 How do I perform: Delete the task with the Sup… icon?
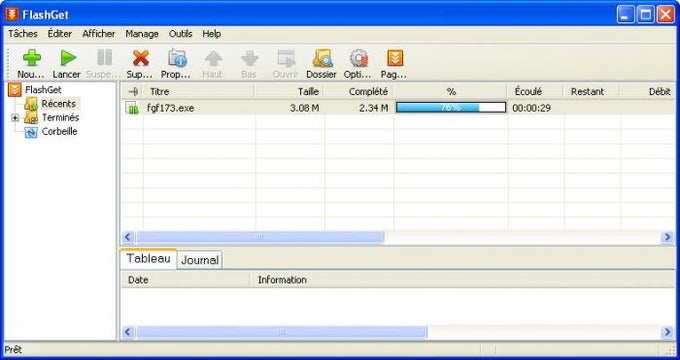pyautogui.click(x=141, y=58)
